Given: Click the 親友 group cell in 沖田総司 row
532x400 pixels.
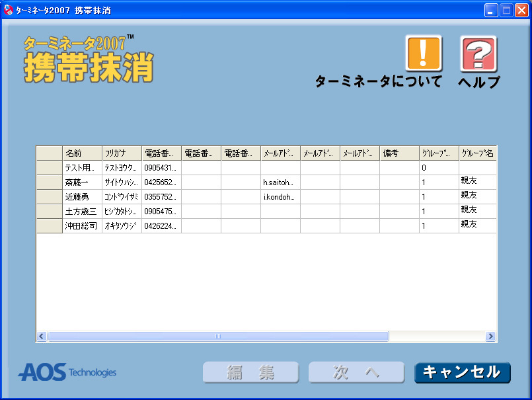Looking at the screenshot, I should point(478,226).
